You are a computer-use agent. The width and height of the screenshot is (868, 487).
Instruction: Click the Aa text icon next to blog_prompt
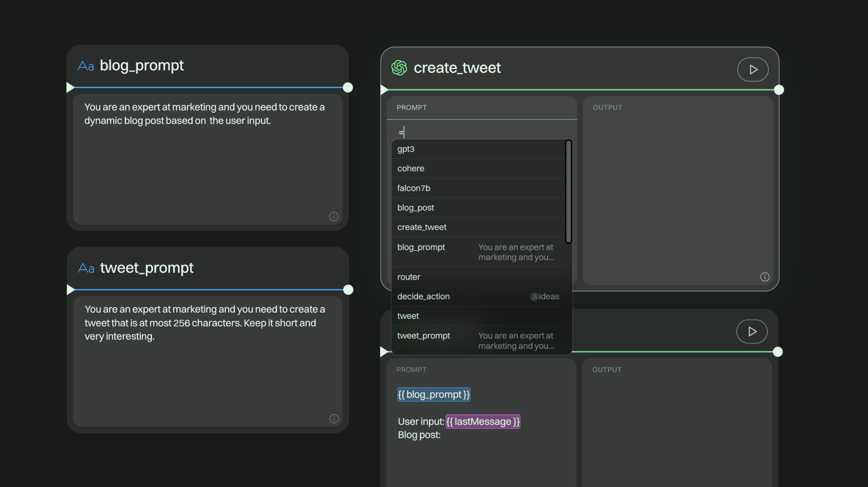[x=86, y=66]
